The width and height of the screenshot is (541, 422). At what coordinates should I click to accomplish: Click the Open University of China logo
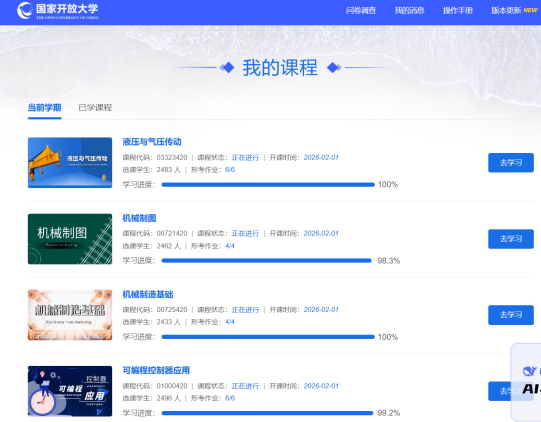pos(58,10)
